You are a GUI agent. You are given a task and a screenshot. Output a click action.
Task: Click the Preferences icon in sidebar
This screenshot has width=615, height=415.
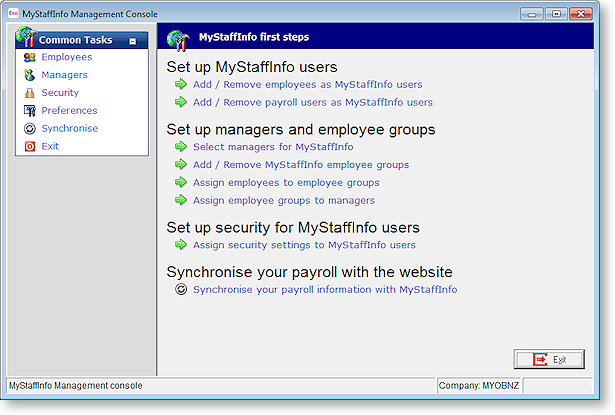coord(31,111)
